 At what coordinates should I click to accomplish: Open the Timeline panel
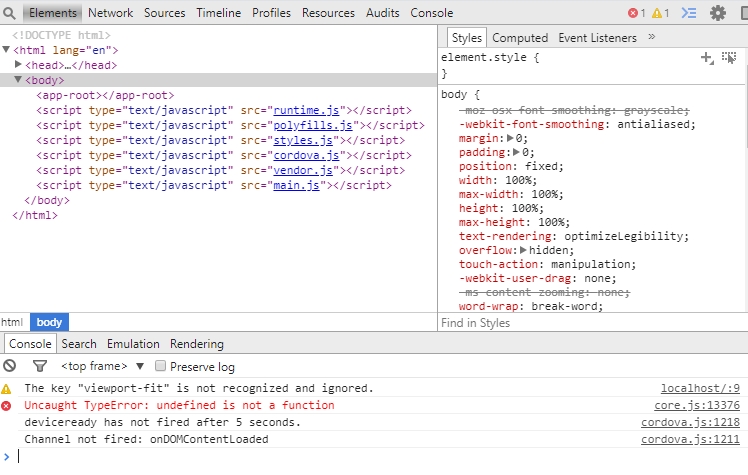point(218,13)
